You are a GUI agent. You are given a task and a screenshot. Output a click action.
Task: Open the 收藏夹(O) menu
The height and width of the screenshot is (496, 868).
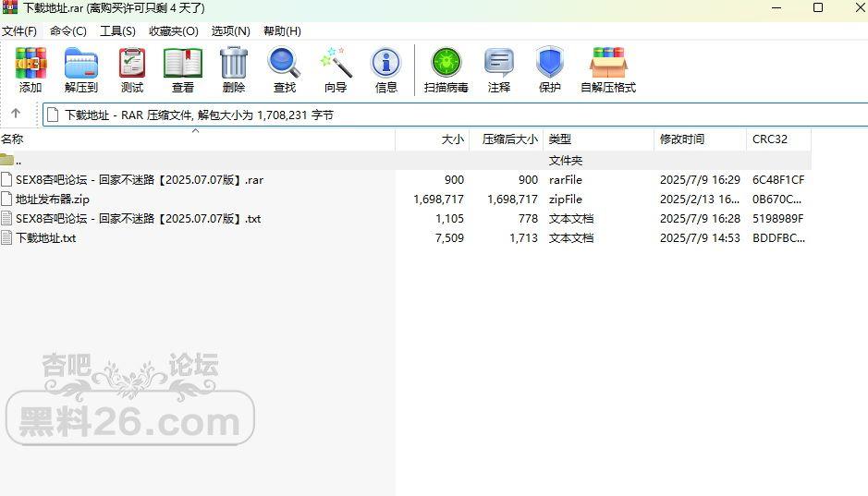(173, 31)
